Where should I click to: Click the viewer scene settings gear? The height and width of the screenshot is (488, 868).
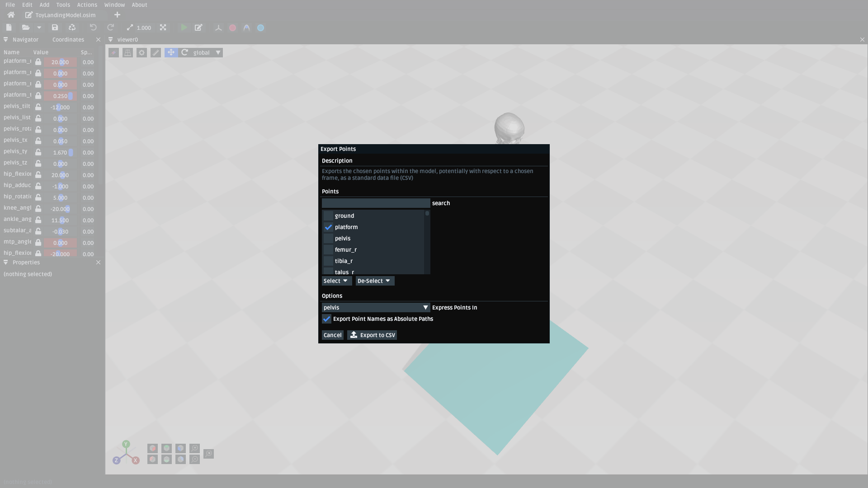(142, 53)
